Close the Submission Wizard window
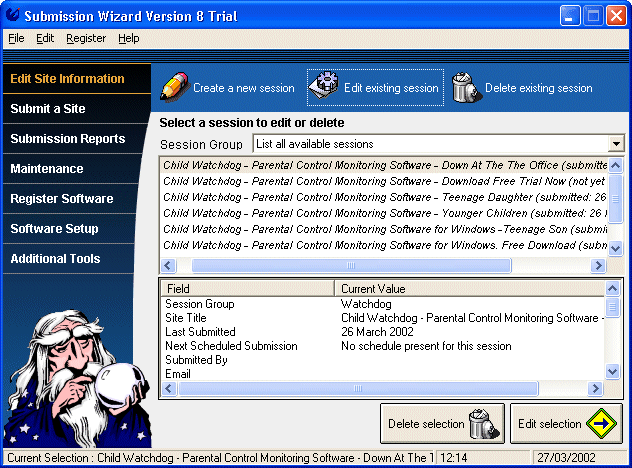This screenshot has width=632, height=468. (616, 16)
